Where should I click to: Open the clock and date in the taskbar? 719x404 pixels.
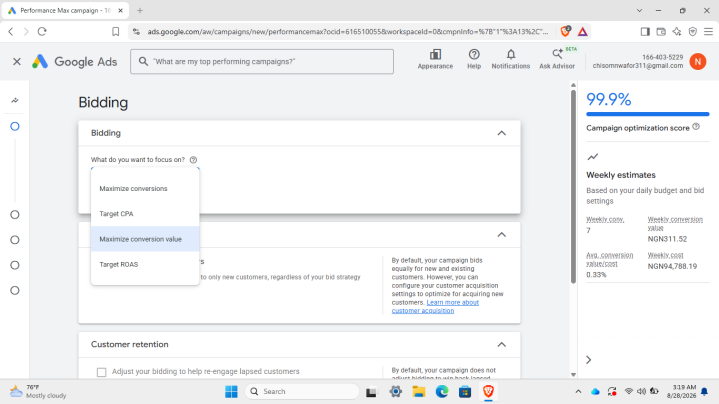[x=680, y=392]
